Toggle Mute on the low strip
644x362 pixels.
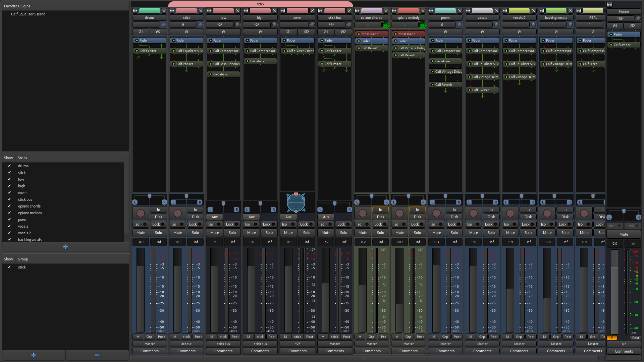(x=215, y=233)
